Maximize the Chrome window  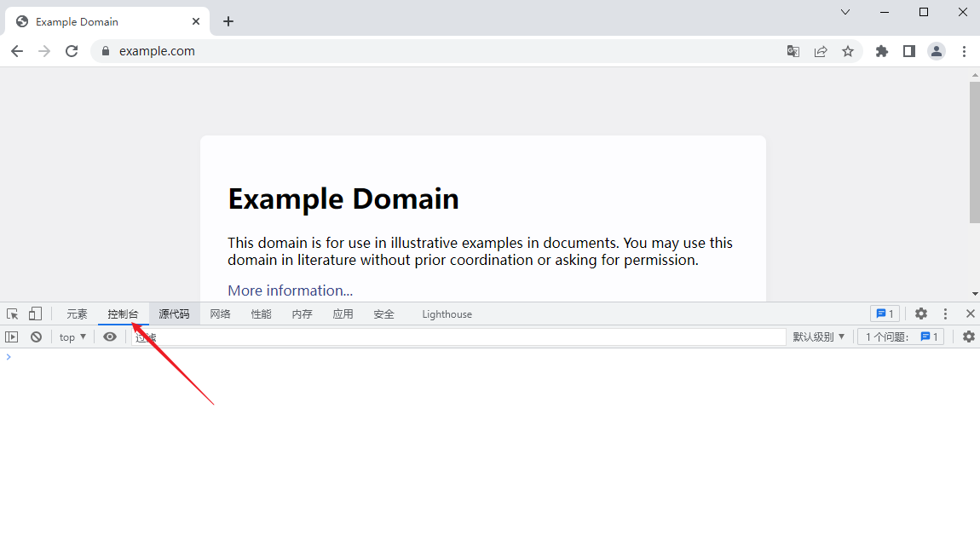coord(924,12)
